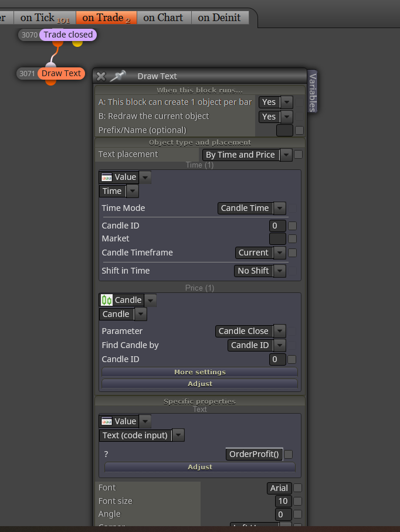The width and height of the screenshot is (400, 532).
Task: Switch to the on Chart tab
Action: [164, 18]
